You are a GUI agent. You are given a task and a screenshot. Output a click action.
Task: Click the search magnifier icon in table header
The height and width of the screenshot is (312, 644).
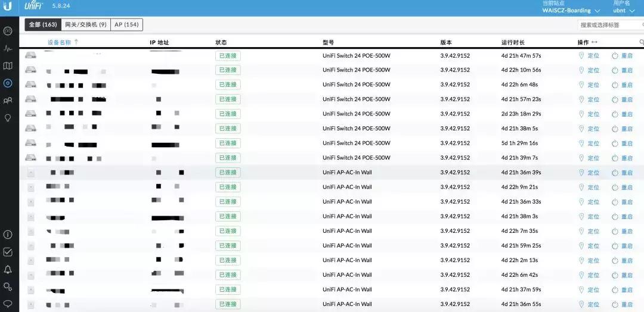[642, 42]
